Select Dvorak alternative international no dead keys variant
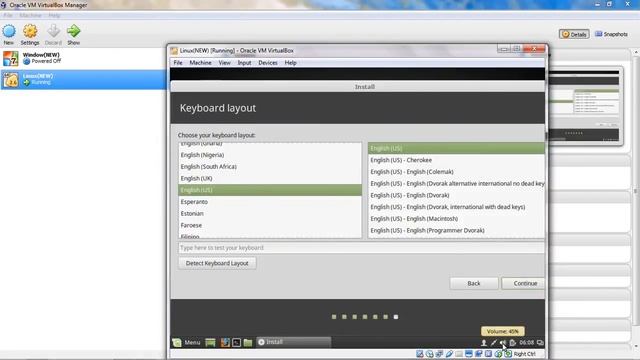This screenshot has width=640, height=360. click(456, 184)
